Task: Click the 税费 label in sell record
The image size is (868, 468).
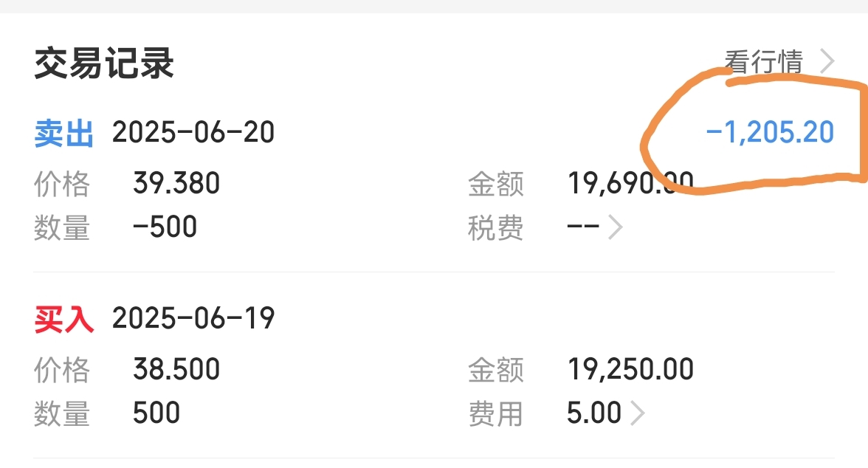Action: point(495,227)
